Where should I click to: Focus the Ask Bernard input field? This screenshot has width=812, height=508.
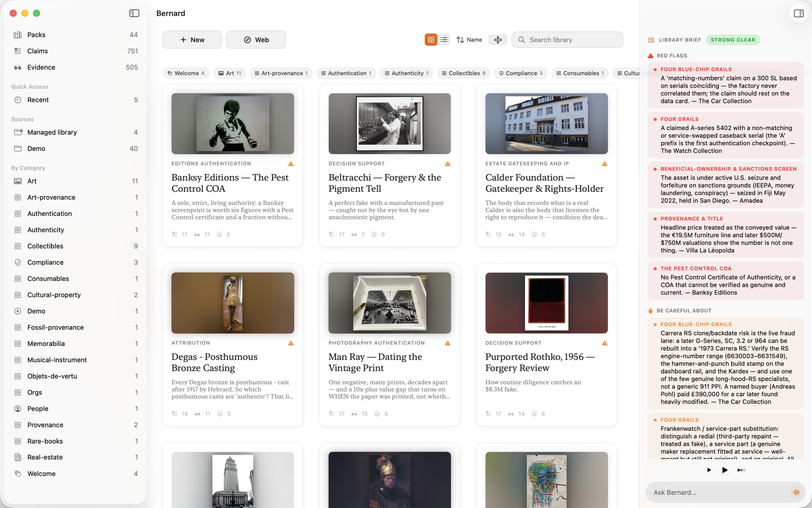click(725, 492)
